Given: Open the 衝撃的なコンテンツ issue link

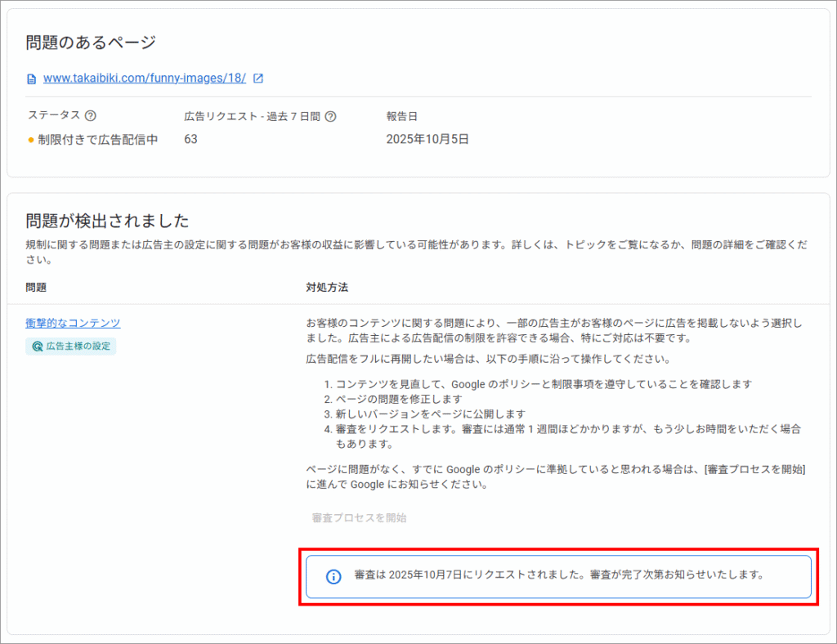Looking at the screenshot, I should point(73,323).
